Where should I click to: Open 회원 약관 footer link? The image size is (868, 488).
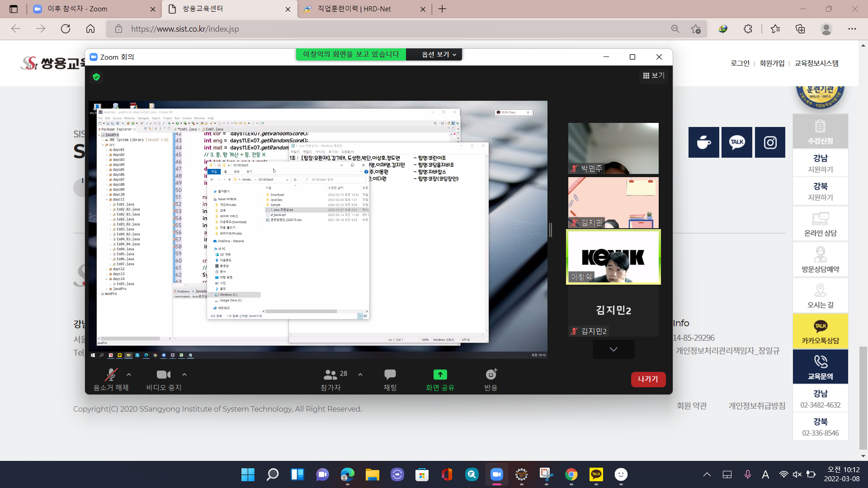(692, 406)
